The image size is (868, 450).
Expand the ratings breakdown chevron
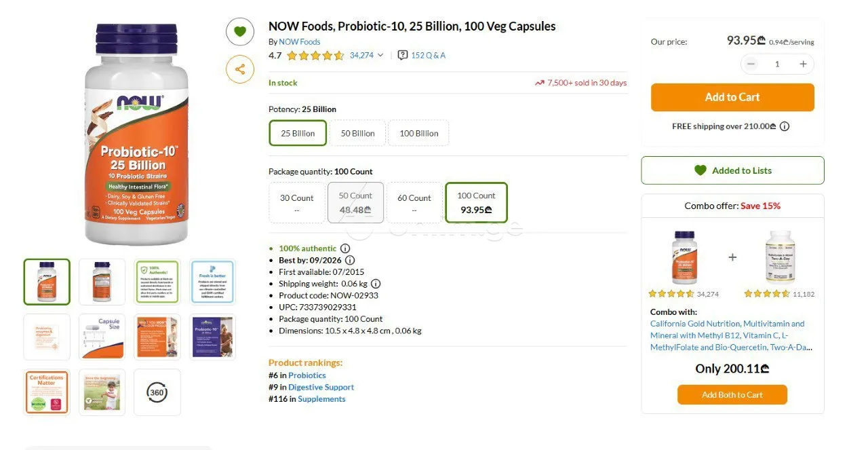[x=380, y=56]
